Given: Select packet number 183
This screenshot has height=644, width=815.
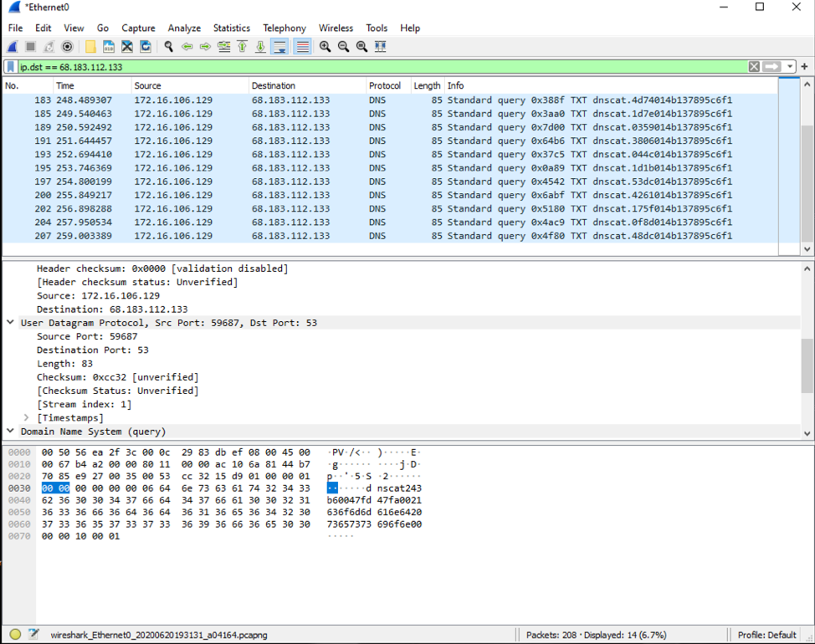Looking at the screenshot, I should click(391, 100).
